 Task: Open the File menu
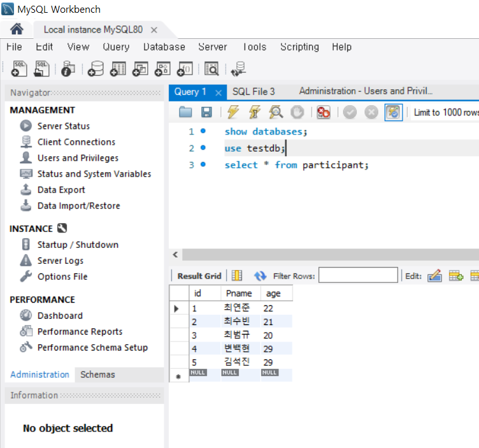point(14,47)
